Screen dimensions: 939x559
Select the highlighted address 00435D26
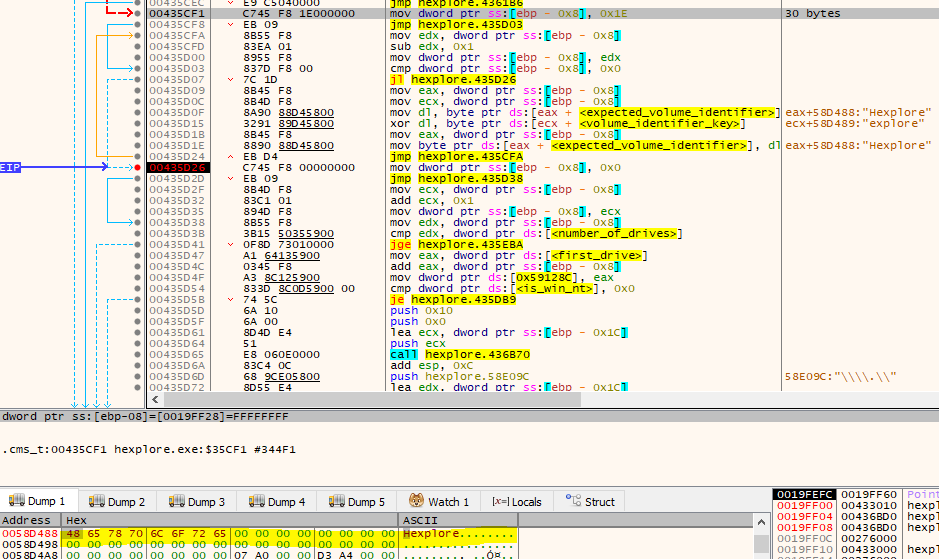(x=178, y=168)
